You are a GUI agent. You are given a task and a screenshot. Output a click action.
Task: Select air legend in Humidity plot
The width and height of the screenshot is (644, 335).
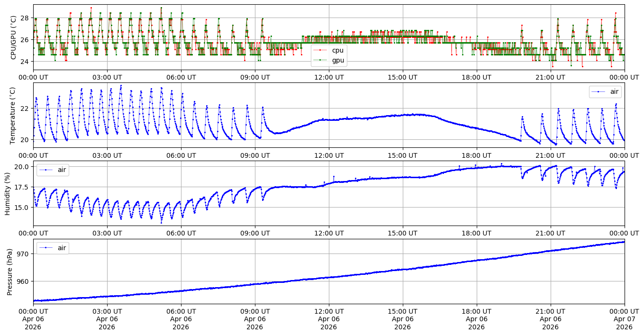(x=63, y=170)
